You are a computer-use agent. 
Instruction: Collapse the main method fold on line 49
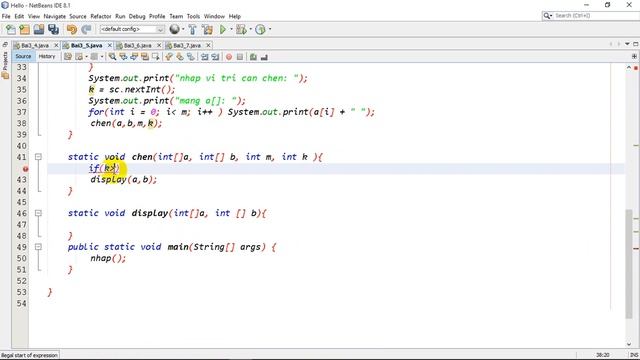[38, 247]
